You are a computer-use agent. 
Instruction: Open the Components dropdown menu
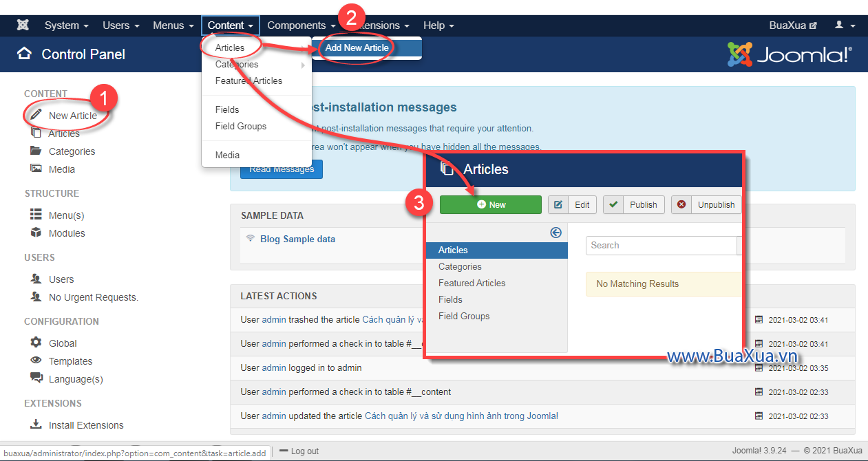pos(301,25)
